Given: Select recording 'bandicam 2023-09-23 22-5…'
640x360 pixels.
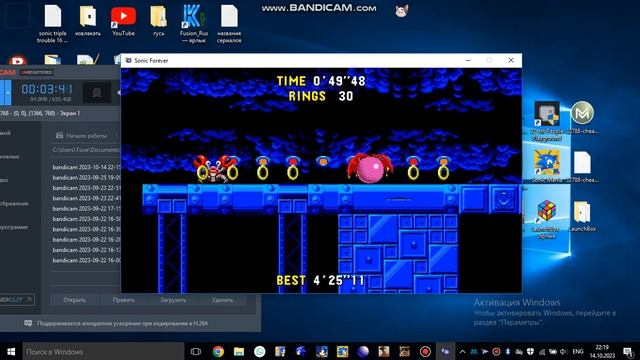Looking at the screenshot, I should [x=86, y=188].
